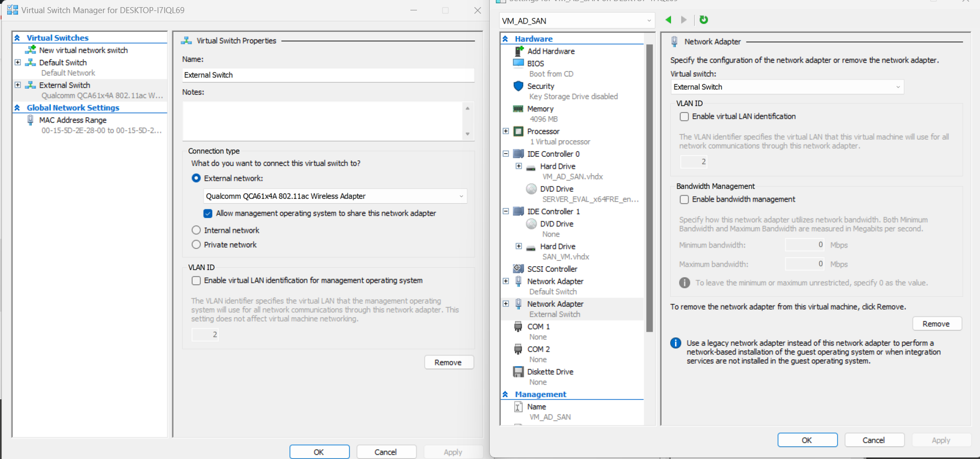This screenshot has width=980, height=459.
Task: Select the COM 2 port icon
Action: tap(518, 349)
